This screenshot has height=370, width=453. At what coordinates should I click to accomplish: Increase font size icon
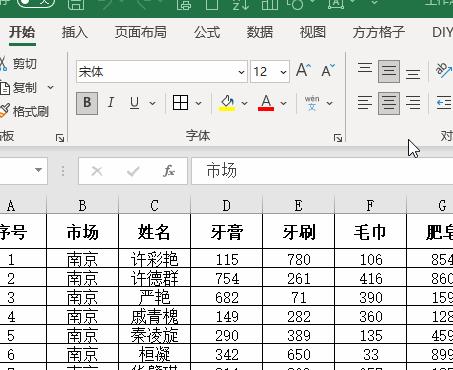303,71
